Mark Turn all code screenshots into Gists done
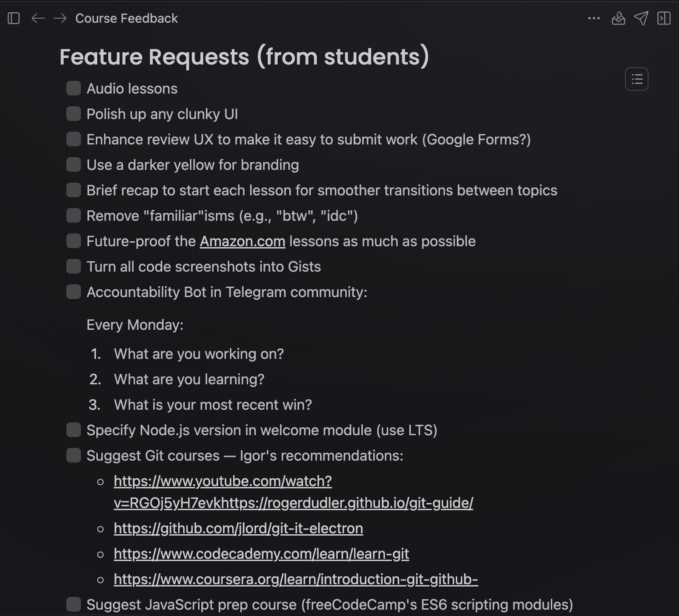The width and height of the screenshot is (679, 616). 74,266
